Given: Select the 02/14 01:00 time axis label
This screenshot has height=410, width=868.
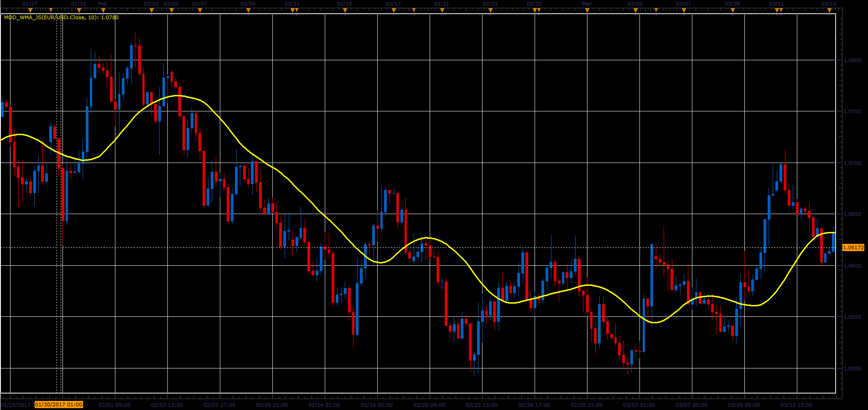Looking at the screenshot, I should pyautogui.click(x=324, y=405).
